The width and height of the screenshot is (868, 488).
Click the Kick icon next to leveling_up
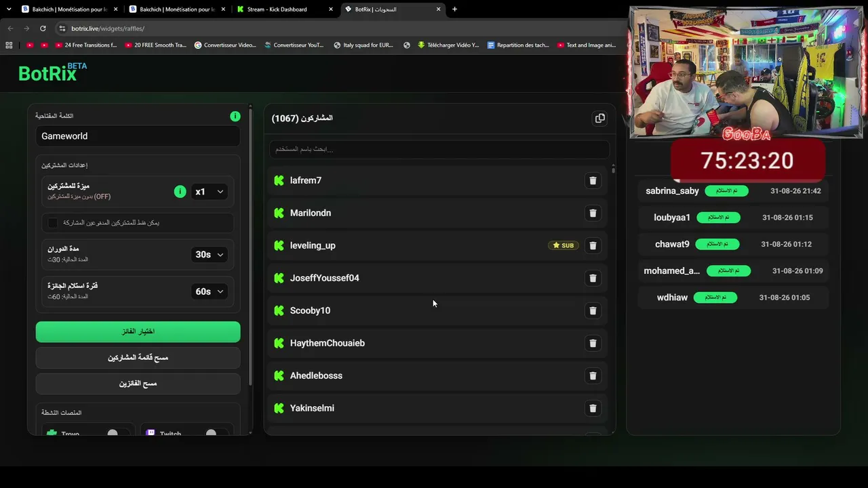(x=279, y=245)
